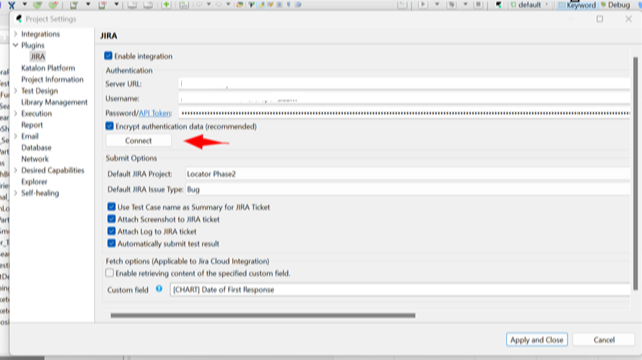Click the Connect button
The image size is (642, 360).
[x=138, y=140]
